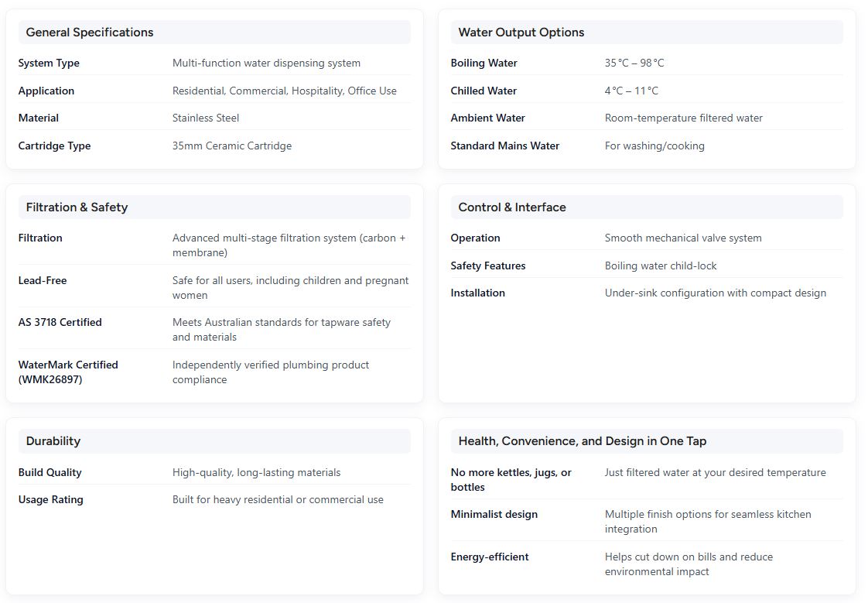This screenshot has height=603, width=868.
Task: Click the Standard Mains Water label
Action: [505, 146]
